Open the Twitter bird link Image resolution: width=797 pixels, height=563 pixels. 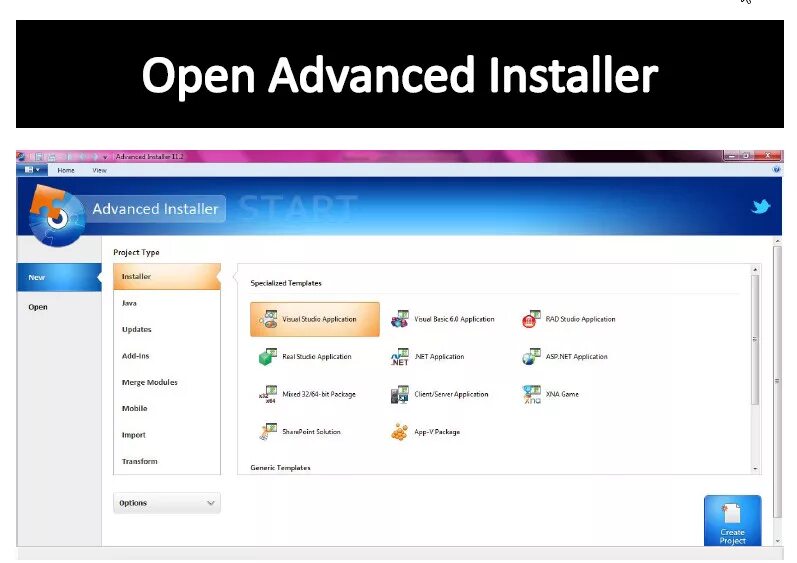click(761, 206)
